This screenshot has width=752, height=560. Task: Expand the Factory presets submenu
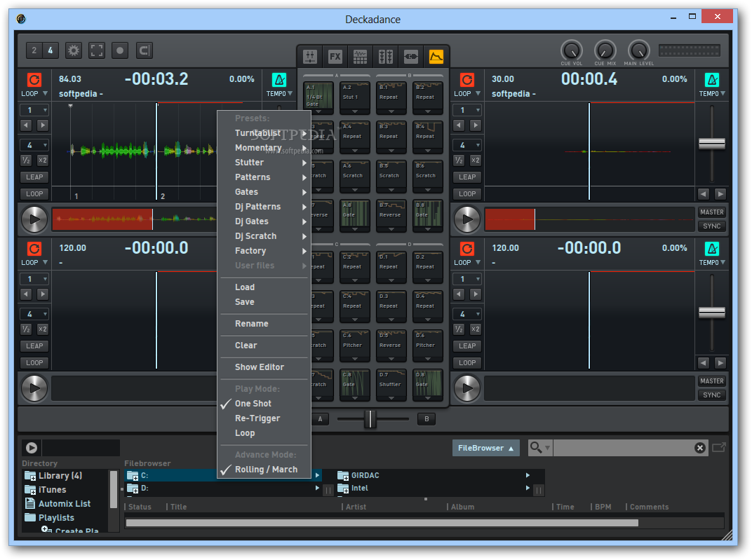pyautogui.click(x=264, y=251)
